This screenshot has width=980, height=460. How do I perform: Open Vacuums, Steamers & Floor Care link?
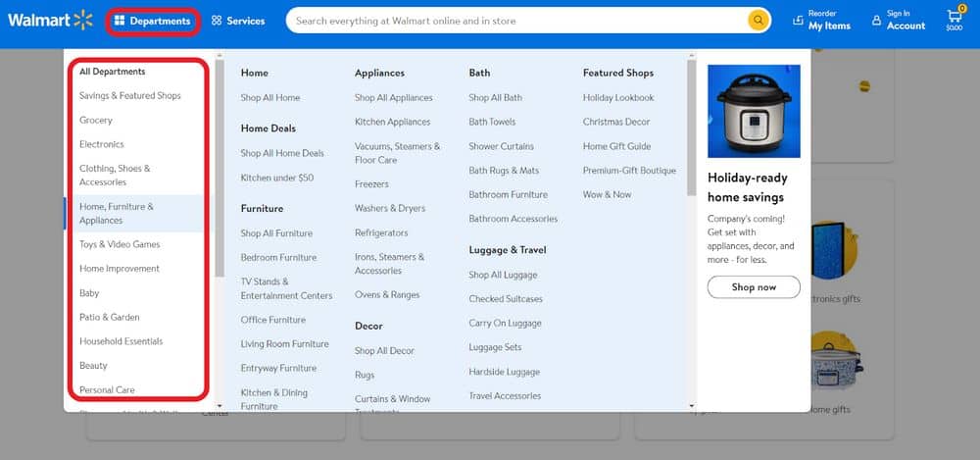[x=398, y=153]
